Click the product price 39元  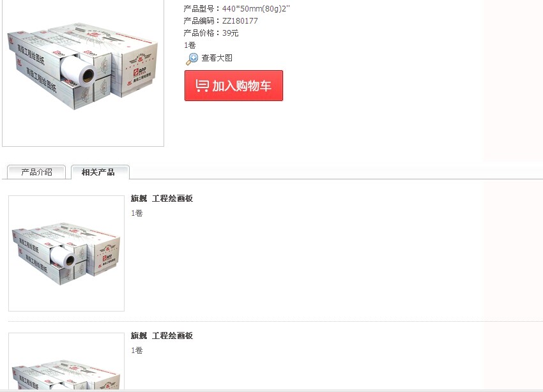(230, 33)
